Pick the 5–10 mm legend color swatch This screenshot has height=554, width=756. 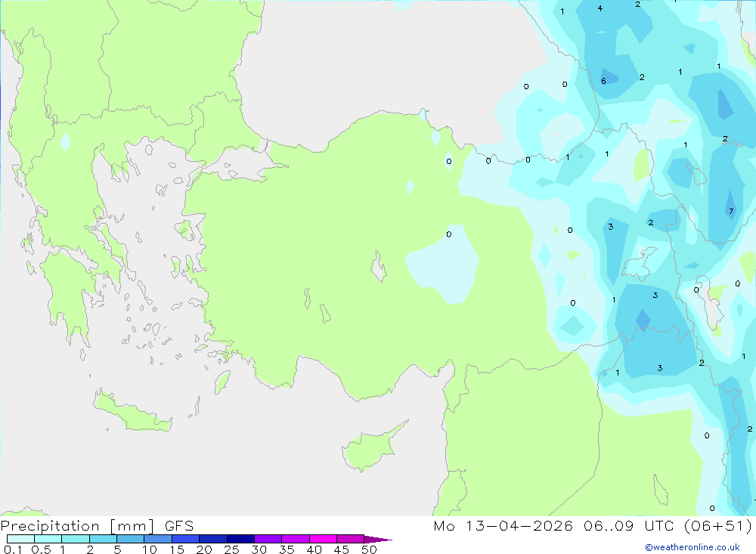[130, 539]
